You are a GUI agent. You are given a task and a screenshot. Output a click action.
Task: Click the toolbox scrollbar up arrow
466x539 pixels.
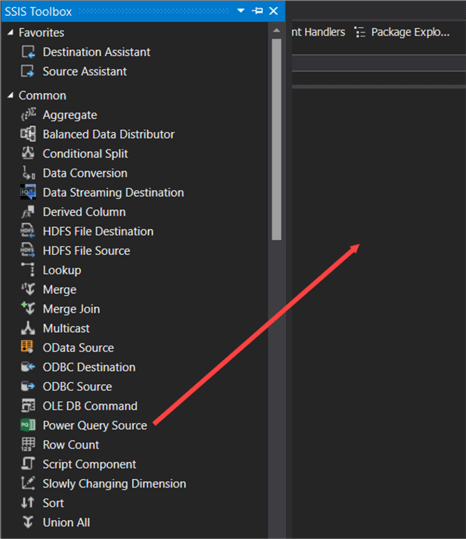pyautogui.click(x=276, y=31)
